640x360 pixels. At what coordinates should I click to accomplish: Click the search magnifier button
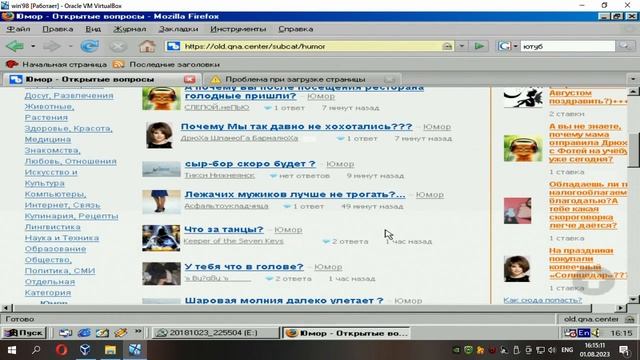[624, 46]
